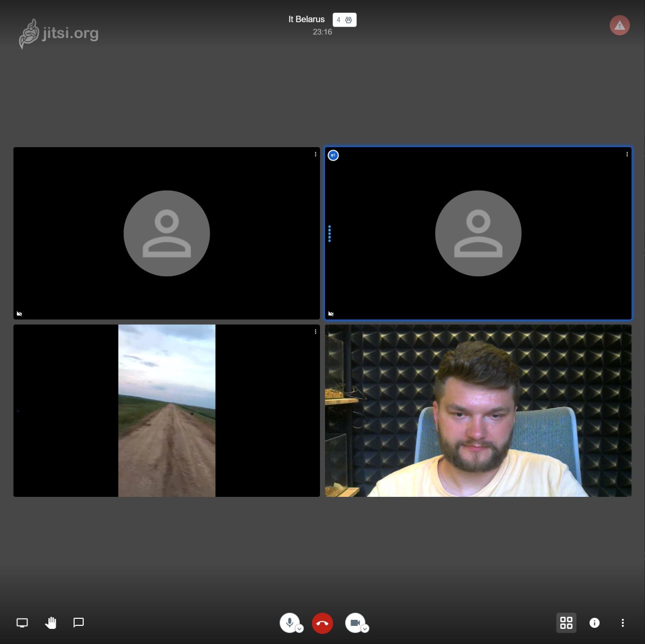Select the bearded man's video tile
The image size is (645, 644).
[x=478, y=411]
